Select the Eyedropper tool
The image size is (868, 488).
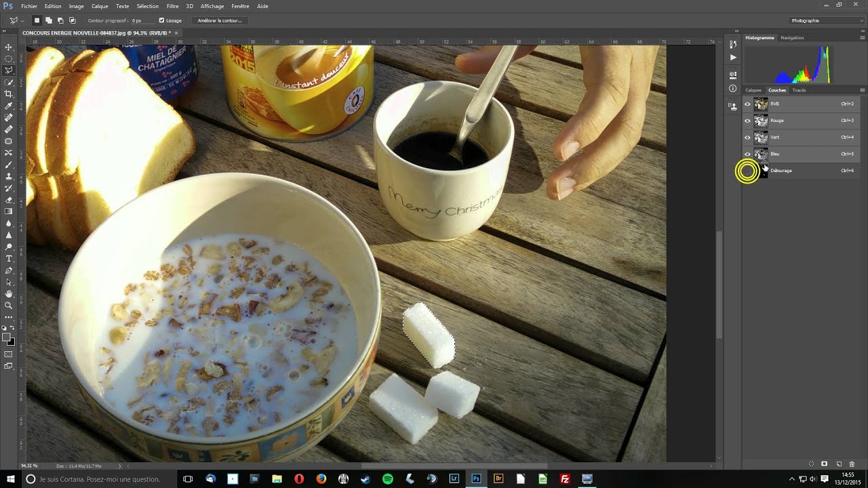click(9, 106)
